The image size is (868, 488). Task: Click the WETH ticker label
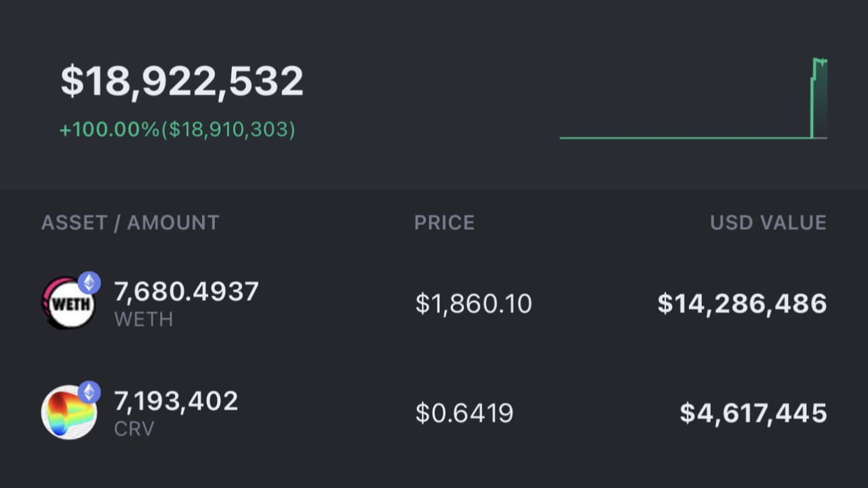point(144,319)
